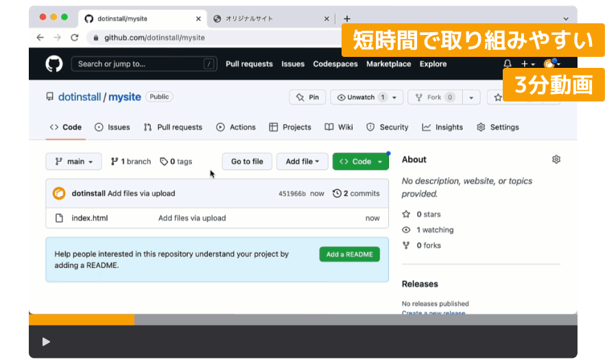Expand the main branch selector

coord(73,161)
